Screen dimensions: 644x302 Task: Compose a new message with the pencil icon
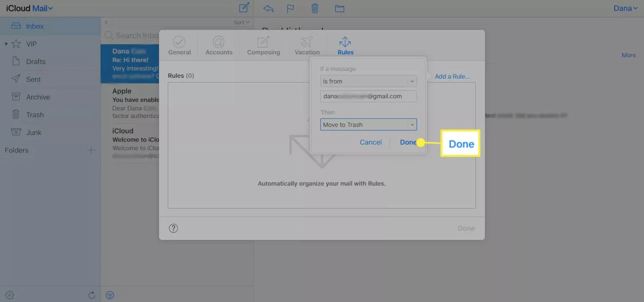pos(244,8)
